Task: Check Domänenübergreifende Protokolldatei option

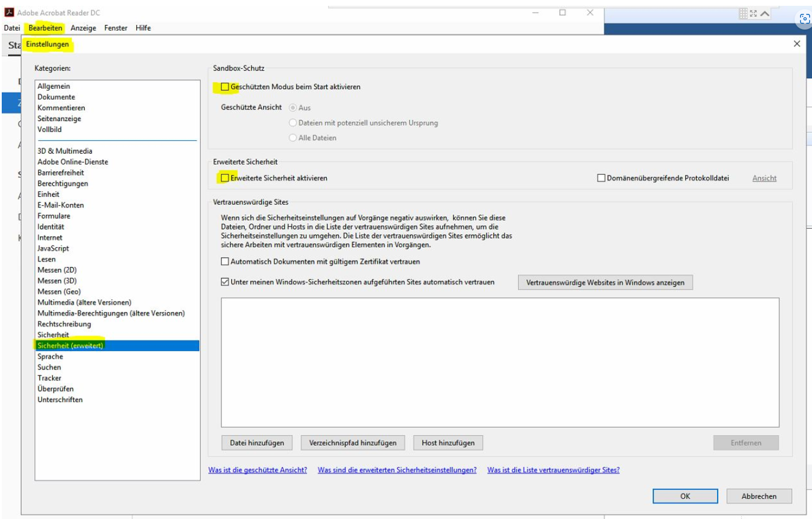Action: 601,178
